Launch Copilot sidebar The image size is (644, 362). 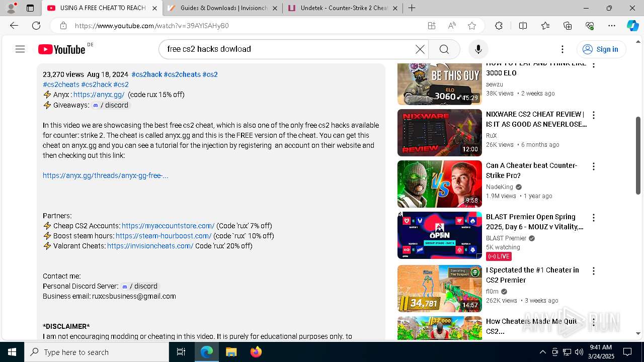[632, 26]
